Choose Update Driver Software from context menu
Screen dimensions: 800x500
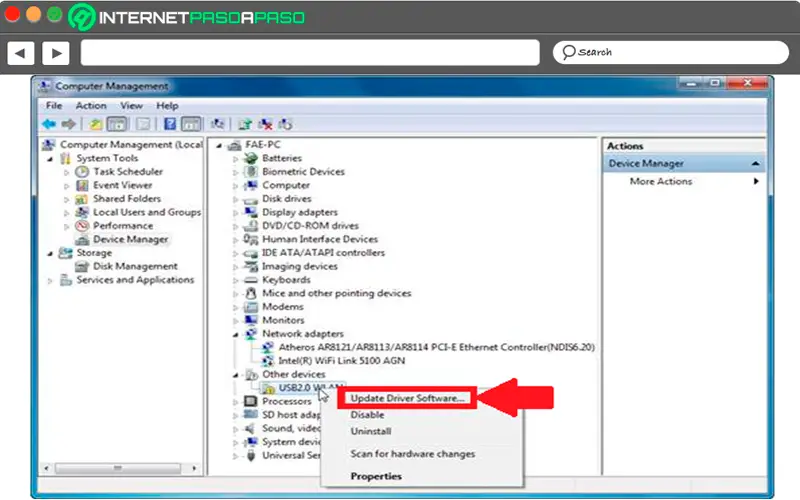[408, 398]
